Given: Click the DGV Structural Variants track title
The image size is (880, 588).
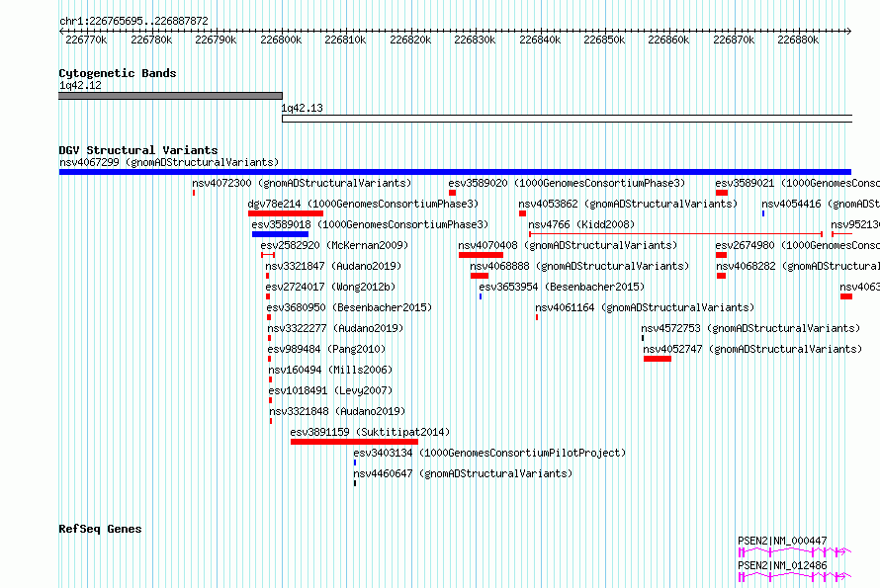Looking at the screenshot, I should click(138, 150).
